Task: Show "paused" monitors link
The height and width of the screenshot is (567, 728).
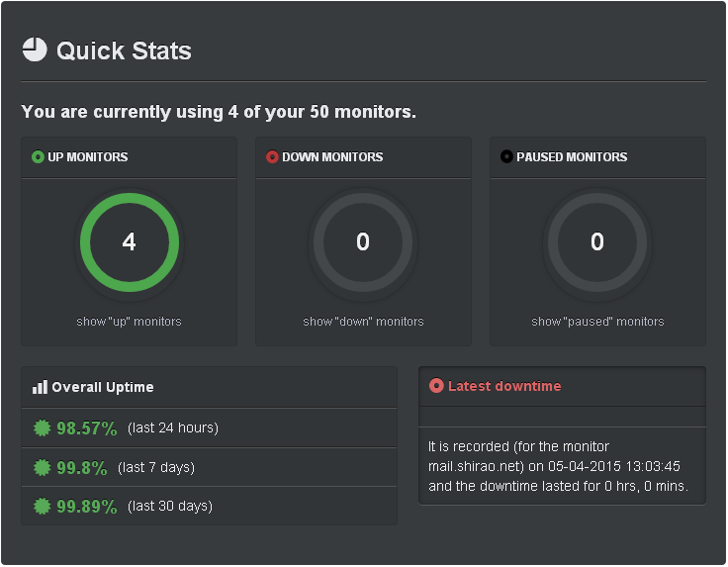Action: coord(598,322)
